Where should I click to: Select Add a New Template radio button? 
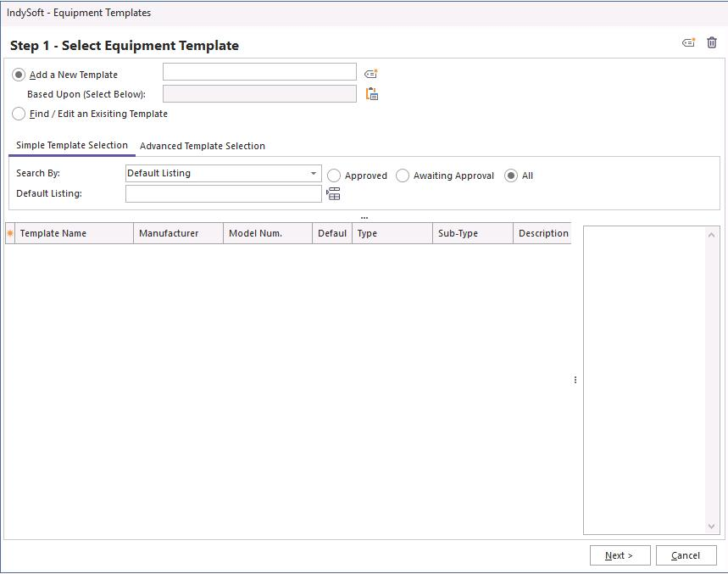tap(19, 75)
